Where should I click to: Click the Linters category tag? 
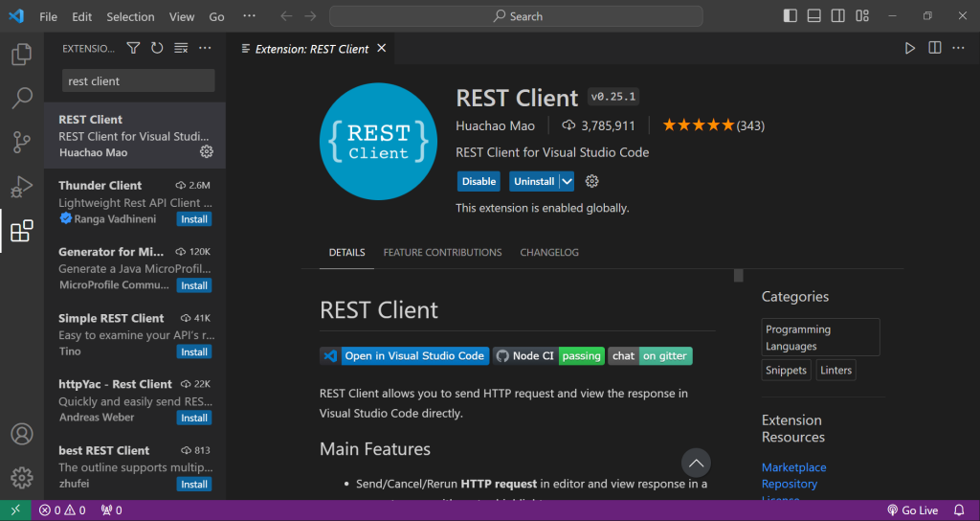click(x=836, y=370)
